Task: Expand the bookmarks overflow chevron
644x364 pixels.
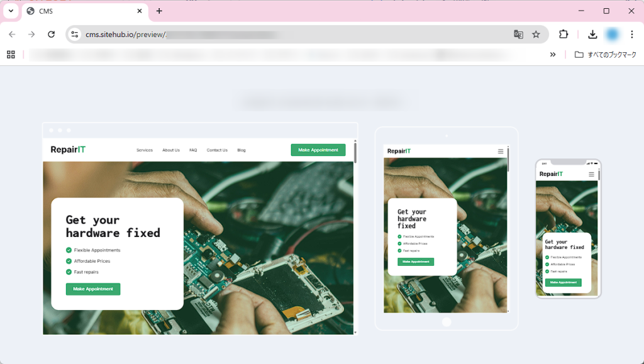Action: pyautogui.click(x=553, y=55)
